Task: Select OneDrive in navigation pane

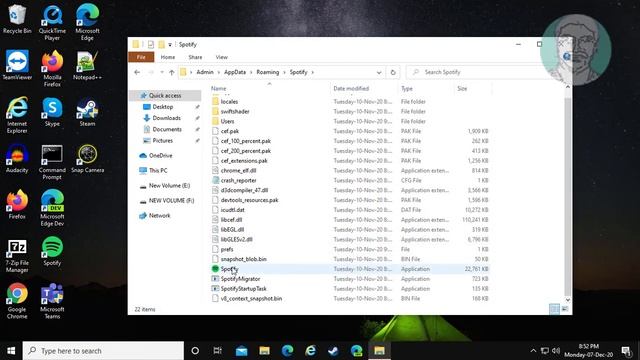Action: pos(160,156)
